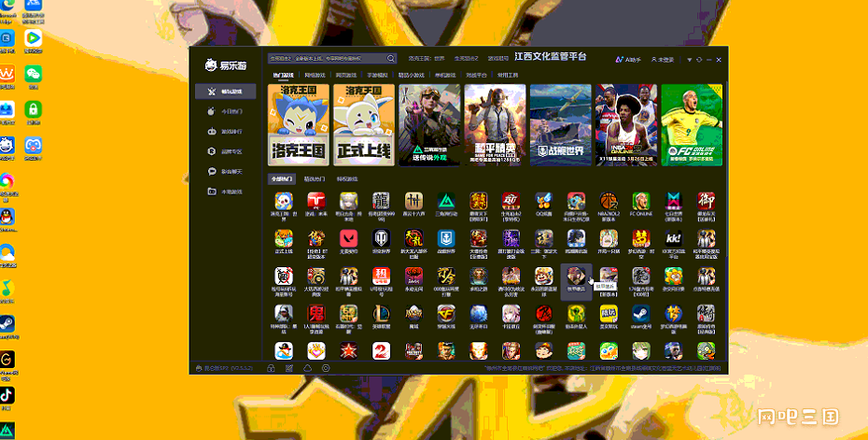Select the 单机游戏 tab
The width and height of the screenshot is (868, 440).
pos(445,75)
